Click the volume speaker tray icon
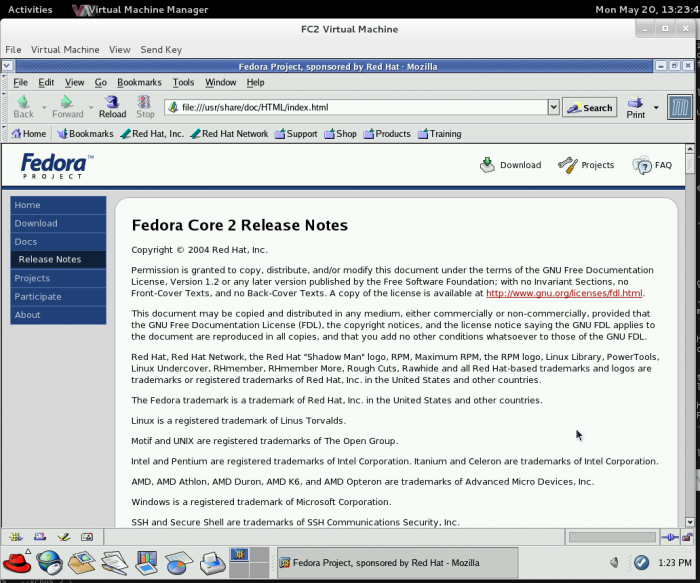700x583 pixels. [x=613, y=563]
